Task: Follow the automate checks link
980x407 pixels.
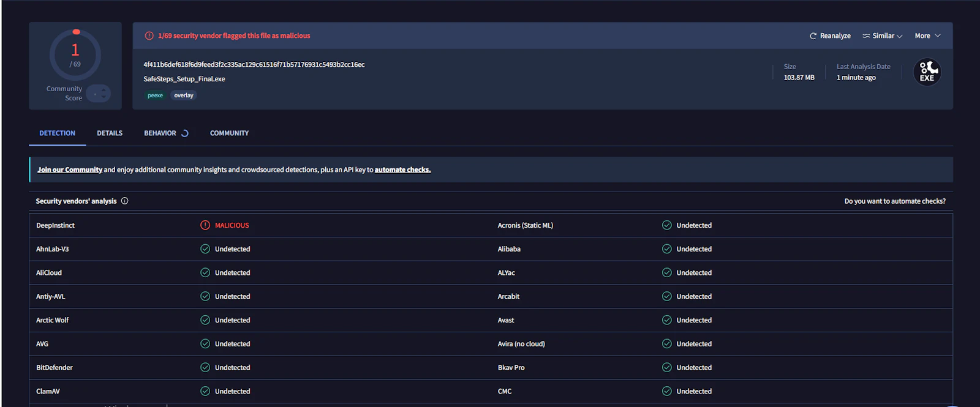Action: tap(402, 170)
